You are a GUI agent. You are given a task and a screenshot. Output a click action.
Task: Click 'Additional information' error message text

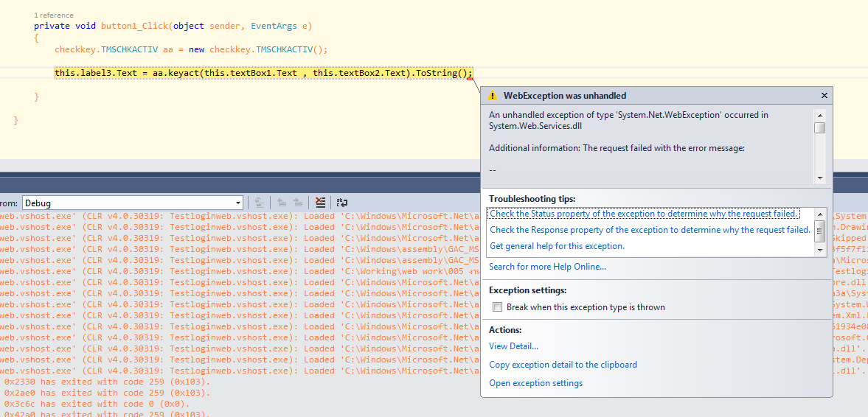617,148
